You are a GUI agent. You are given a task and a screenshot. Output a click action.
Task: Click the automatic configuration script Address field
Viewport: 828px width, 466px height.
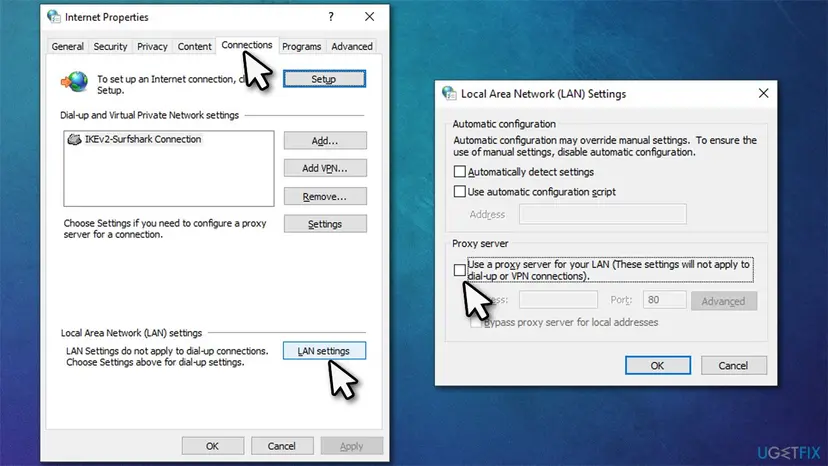(603, 214)
